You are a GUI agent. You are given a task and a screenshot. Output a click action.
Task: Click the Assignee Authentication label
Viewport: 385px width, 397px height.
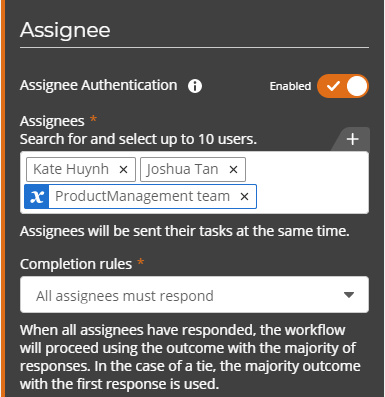[x=99, y=86]
